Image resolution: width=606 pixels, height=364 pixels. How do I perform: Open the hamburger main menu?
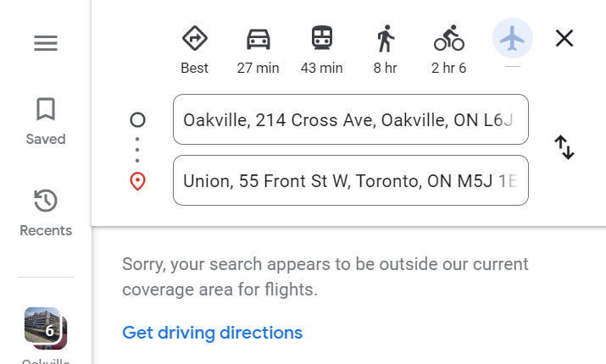45,43
